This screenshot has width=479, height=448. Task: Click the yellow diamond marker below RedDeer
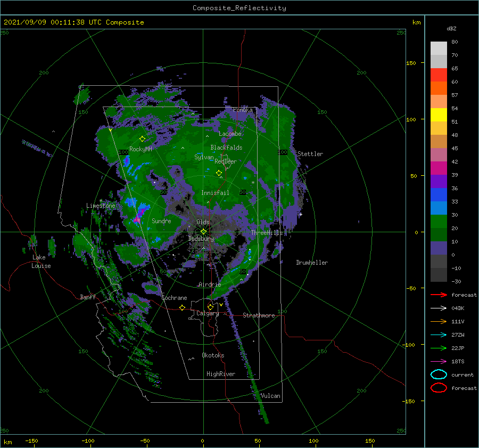[x=219, y=173]
